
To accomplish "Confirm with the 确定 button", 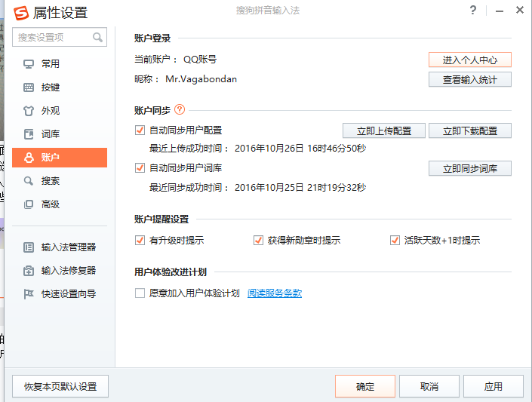I will [x=365, y=386].
